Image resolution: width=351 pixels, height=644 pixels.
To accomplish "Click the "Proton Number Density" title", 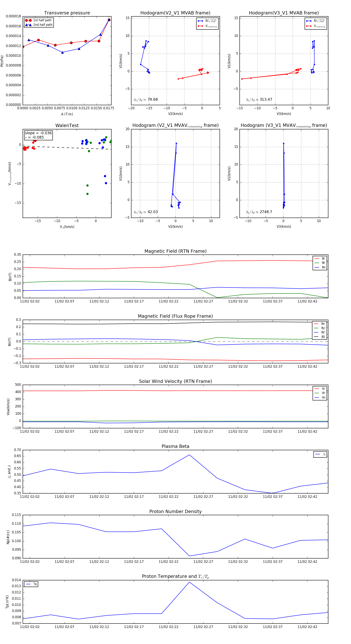I will pos(175,511).
